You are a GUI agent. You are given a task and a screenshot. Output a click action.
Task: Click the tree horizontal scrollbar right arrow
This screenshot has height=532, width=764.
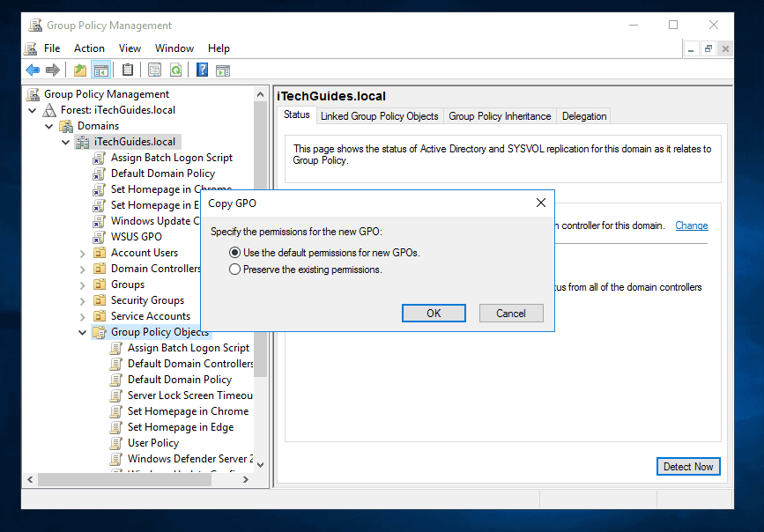tap(246, 480)
